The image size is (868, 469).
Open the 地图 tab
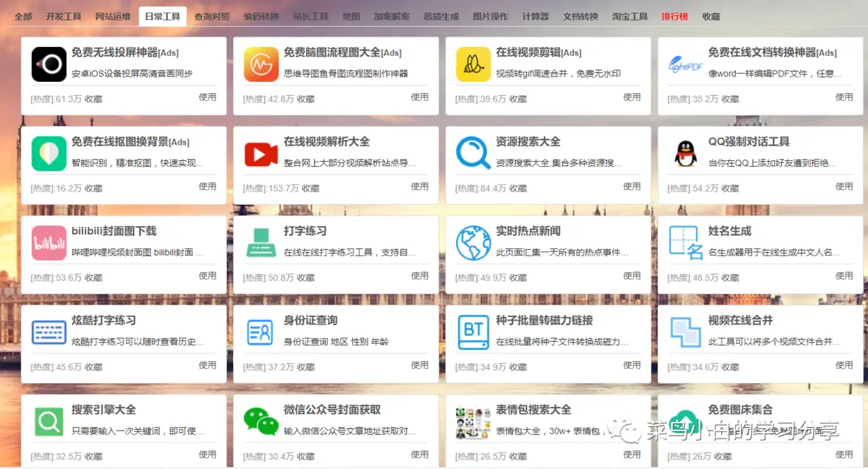pos(351,16)
